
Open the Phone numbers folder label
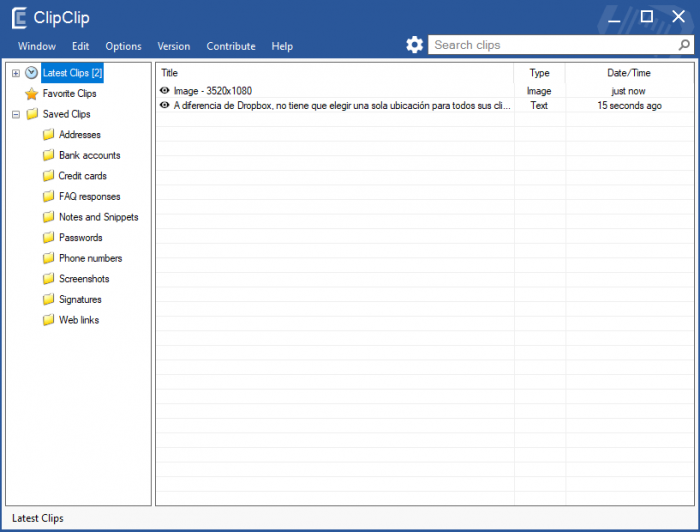pyautogui.click(x=91, y=258)
